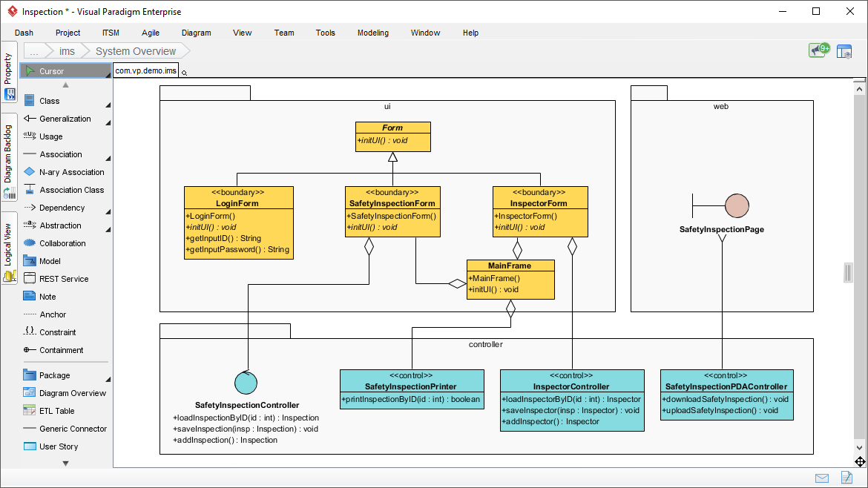This screenshot has height=488, width=868.
Task: Choose the Generalization arrow tool
Action: pyautogui.click(x=65, y=119)
